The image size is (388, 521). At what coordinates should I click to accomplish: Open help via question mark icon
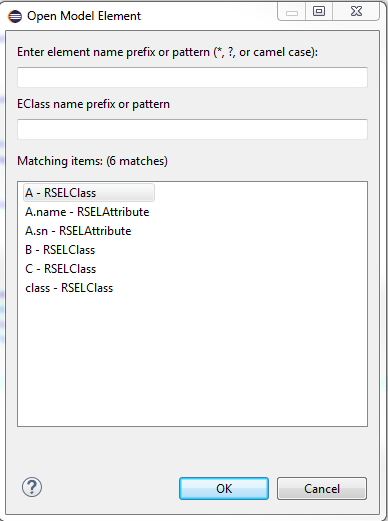click(x=32, y=487)
